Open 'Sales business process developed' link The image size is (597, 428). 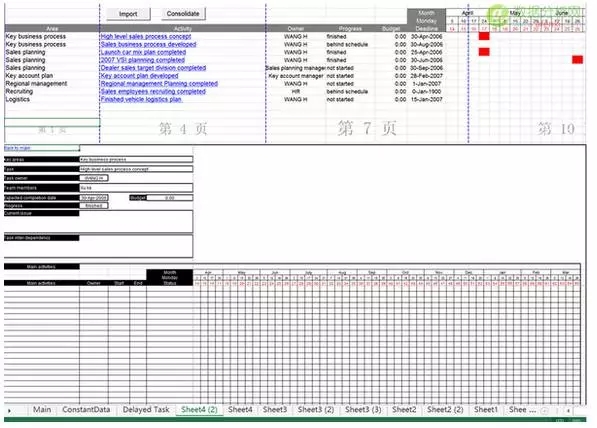point(148,44)
